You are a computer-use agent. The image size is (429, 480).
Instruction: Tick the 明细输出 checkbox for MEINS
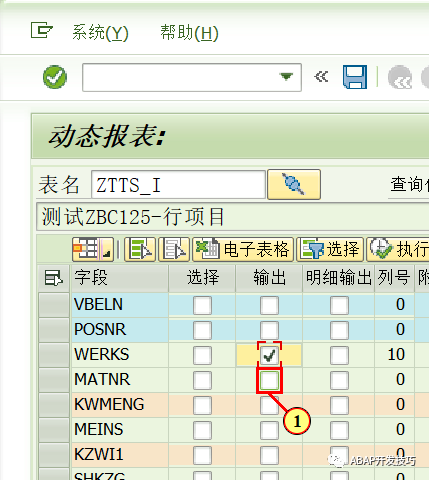click(339, 430)
